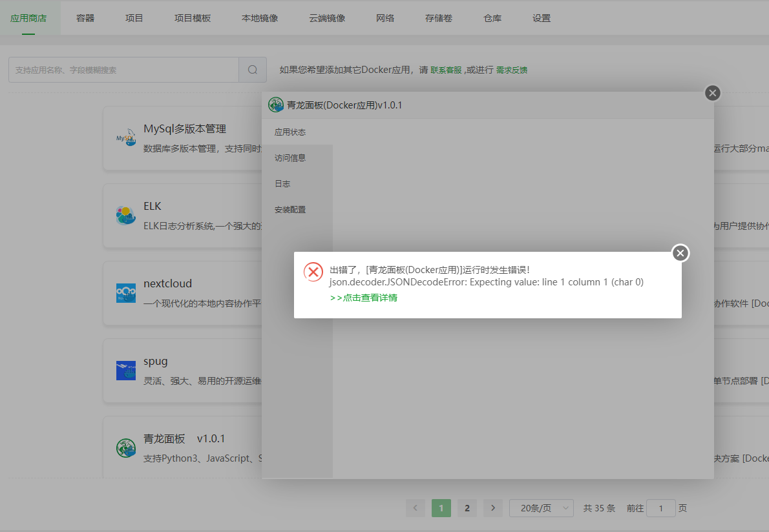The image size is (769, 532).
Task: Click the 青龙面板 logo in the dialog title
Action: pos(276,105)
